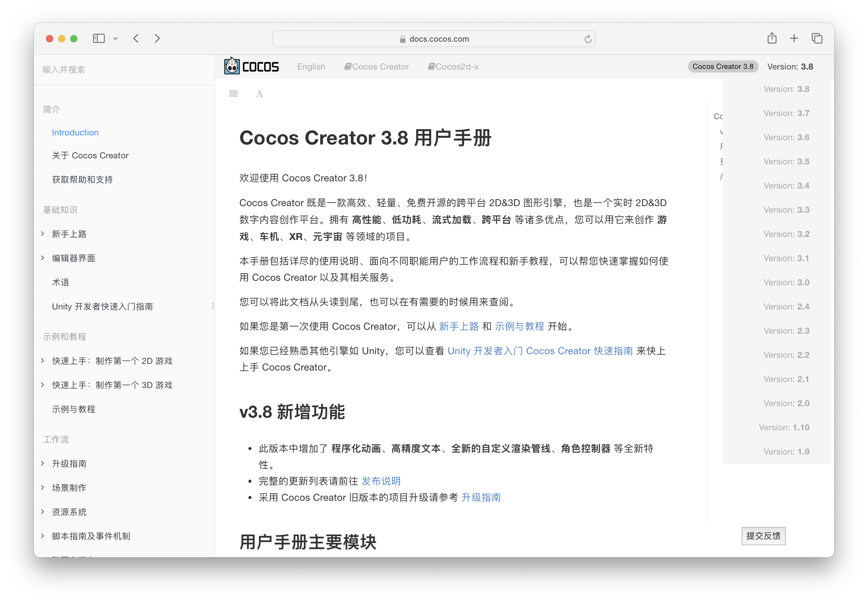Open the Share icon
Viewport: 868px width, 602px height.
[772, 38]
